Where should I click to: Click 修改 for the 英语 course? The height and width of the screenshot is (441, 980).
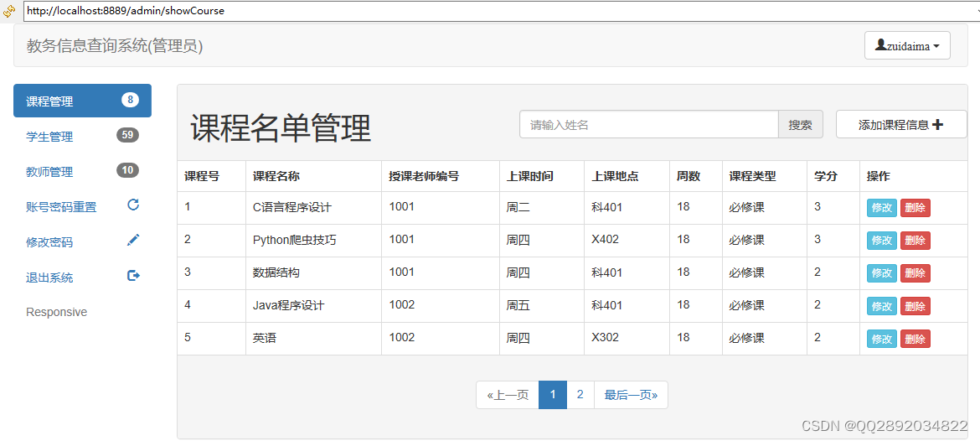point(881,340)
